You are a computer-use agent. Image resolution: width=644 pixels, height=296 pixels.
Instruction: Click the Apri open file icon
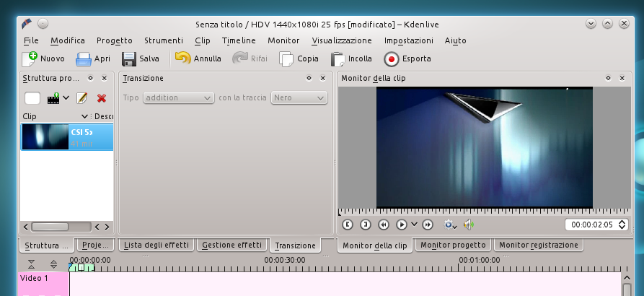click(x=84, y=59)
